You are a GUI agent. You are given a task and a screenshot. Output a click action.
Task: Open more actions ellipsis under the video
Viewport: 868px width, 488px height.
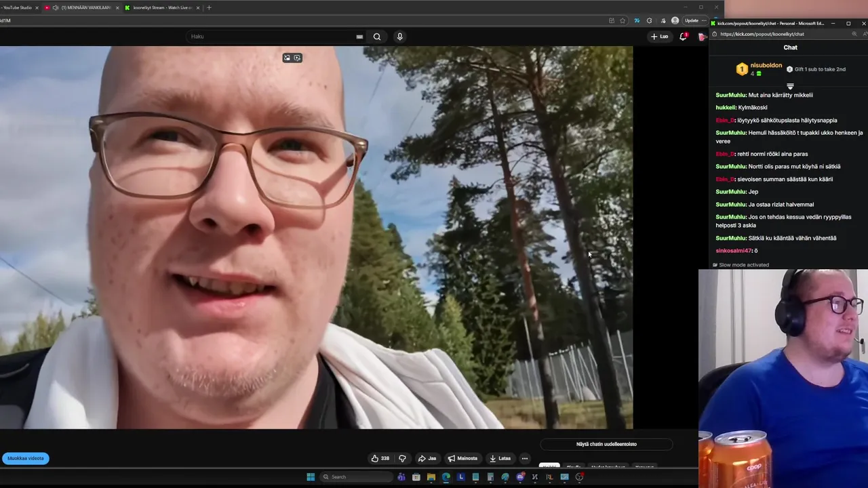(524, 458)
